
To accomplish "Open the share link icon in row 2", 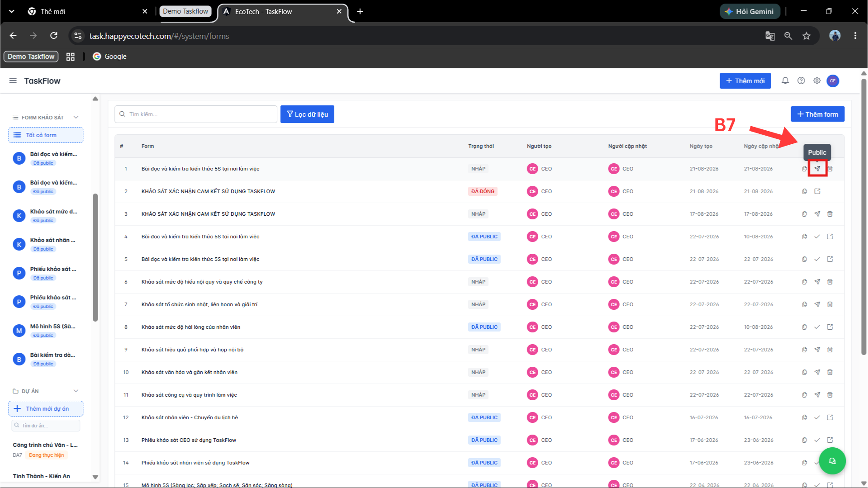I will pyautogui.click(x=817, y=191).
